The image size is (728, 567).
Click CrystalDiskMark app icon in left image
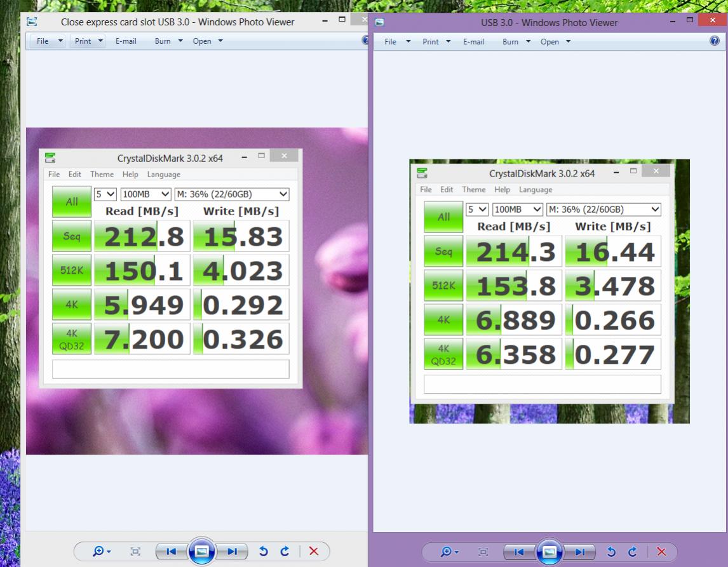coord(50,158)
